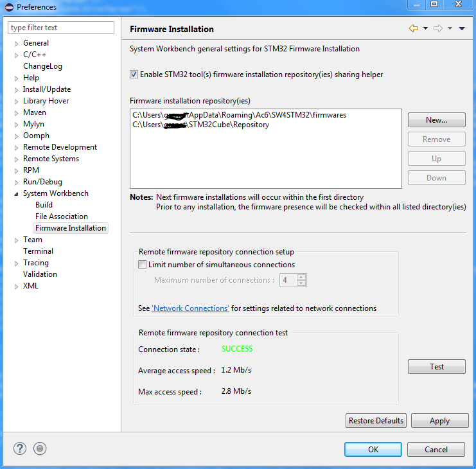Expand the General preferences category
The height and width of the screenshot is (469, 476).
[17, 44]
